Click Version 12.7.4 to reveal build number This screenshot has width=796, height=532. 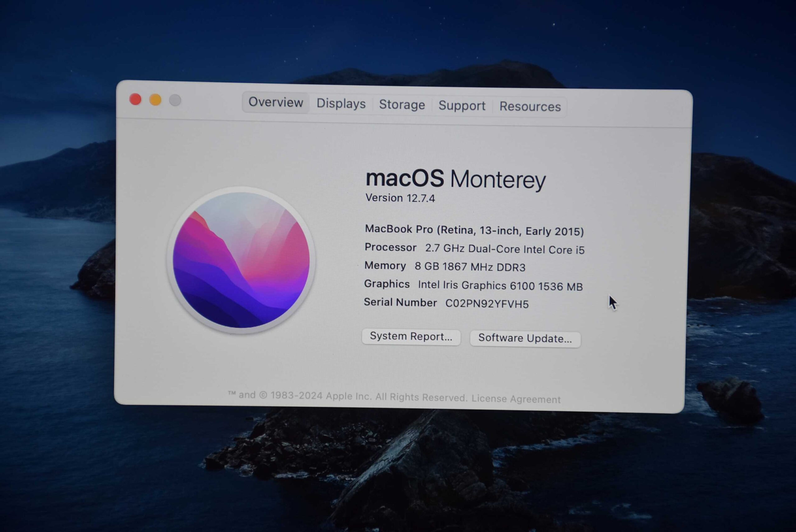[x=400, y=198]
